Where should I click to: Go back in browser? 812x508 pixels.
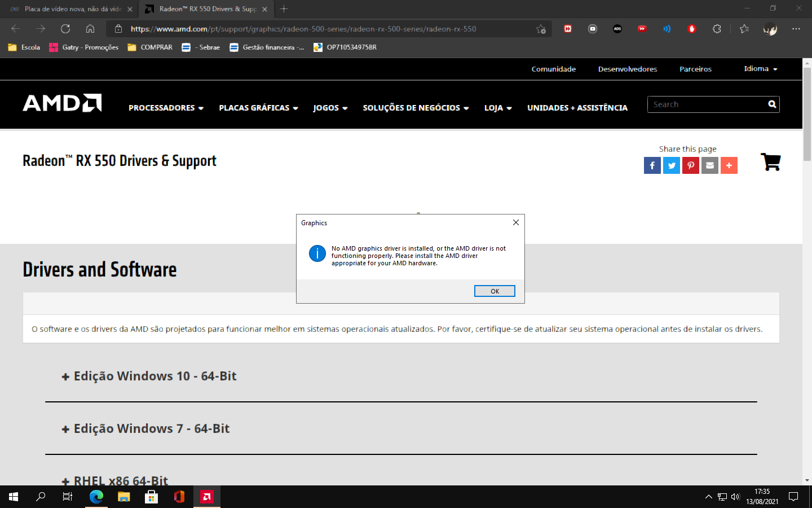click(16, 29)
